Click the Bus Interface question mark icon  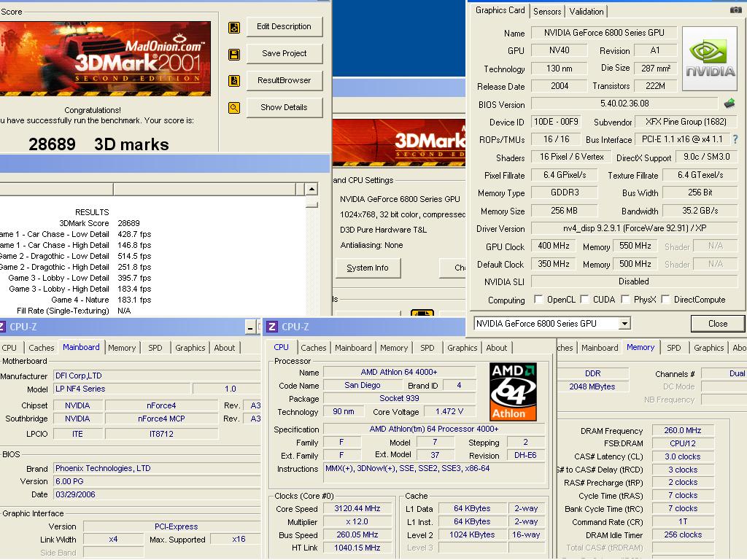736,139
